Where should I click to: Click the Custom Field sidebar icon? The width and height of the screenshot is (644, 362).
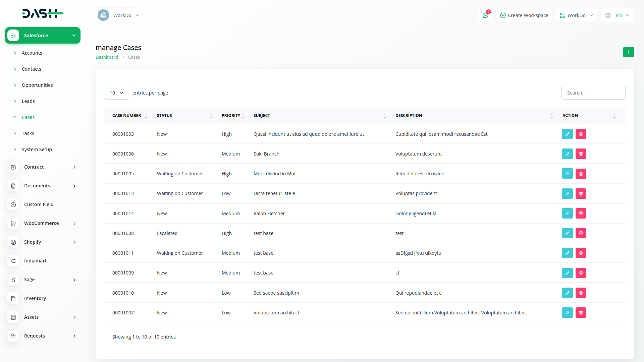click(13, 204)
